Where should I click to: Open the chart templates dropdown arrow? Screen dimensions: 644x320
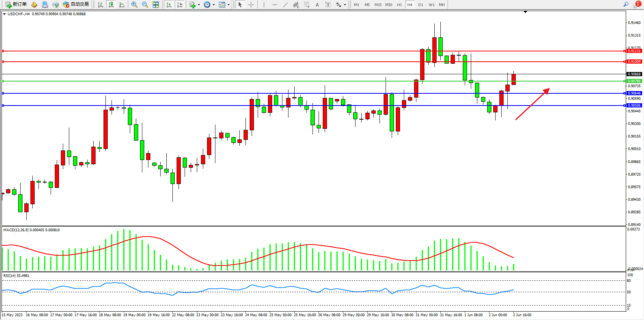tap(228, 5)
